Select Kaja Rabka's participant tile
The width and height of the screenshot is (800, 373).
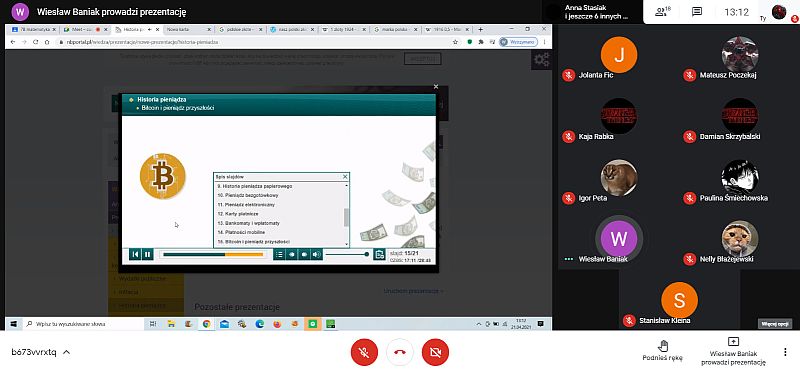[618, 116]
